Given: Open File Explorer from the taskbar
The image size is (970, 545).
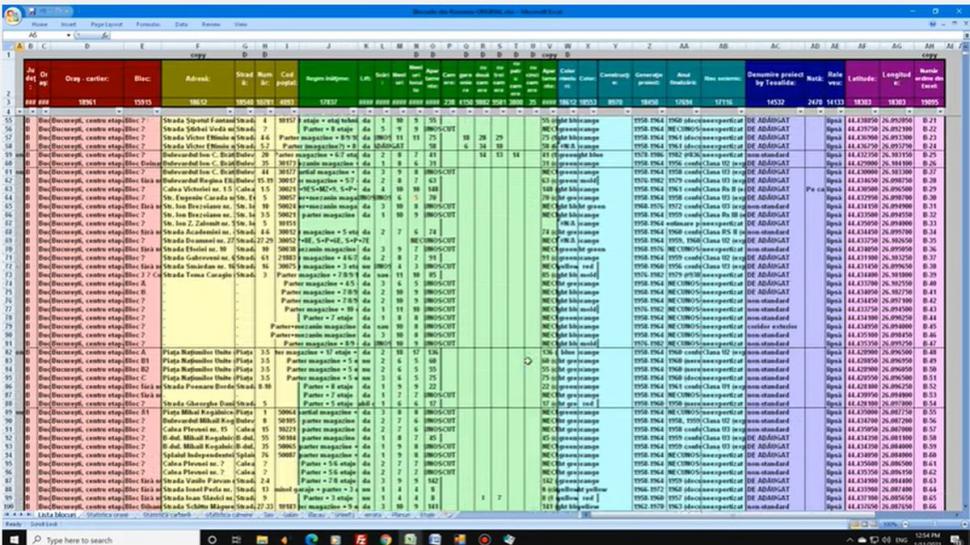Looking at the screenshot, I should pos(262,539).
